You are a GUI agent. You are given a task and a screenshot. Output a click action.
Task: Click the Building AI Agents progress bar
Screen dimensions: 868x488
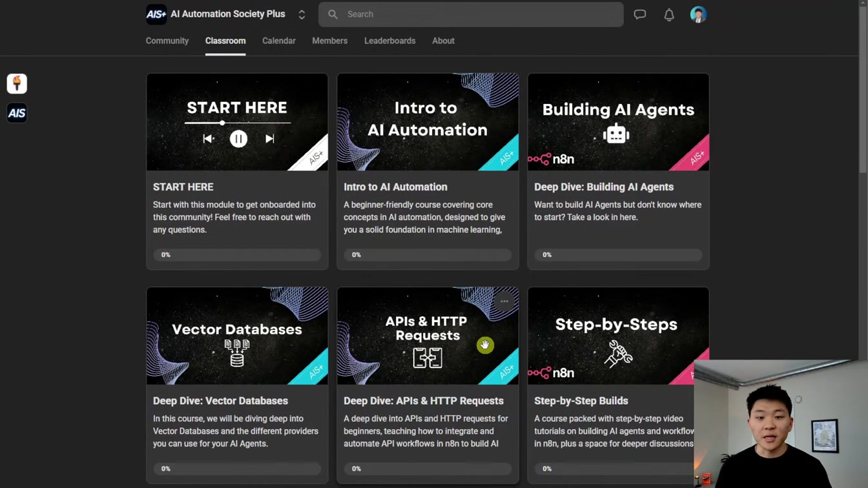tap(618, 255)
